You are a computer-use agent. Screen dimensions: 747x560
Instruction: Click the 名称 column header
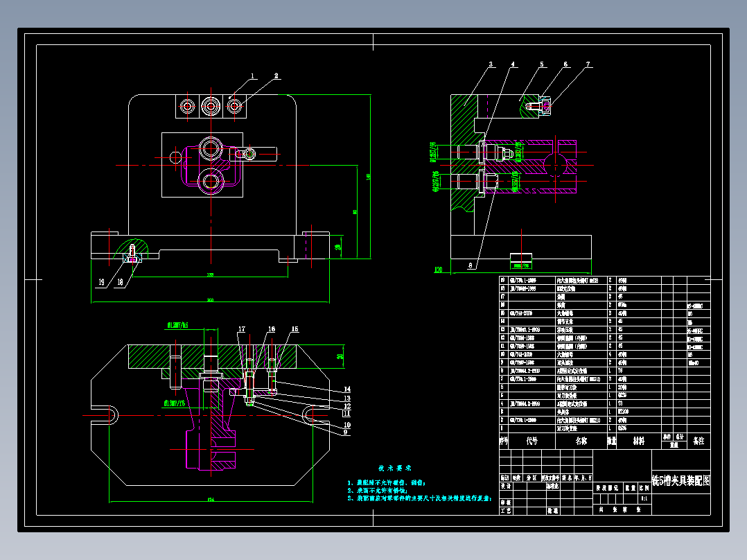click(581, 441)
